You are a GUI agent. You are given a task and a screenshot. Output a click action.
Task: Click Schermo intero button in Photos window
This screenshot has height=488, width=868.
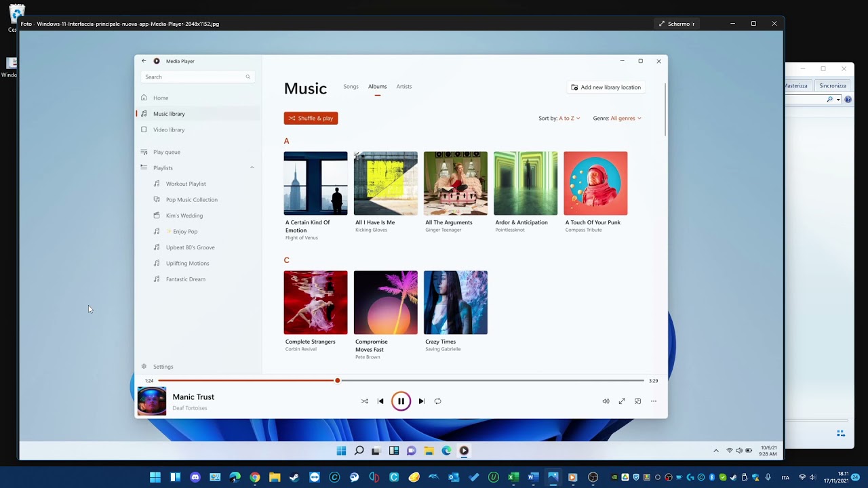click(676, 24)
